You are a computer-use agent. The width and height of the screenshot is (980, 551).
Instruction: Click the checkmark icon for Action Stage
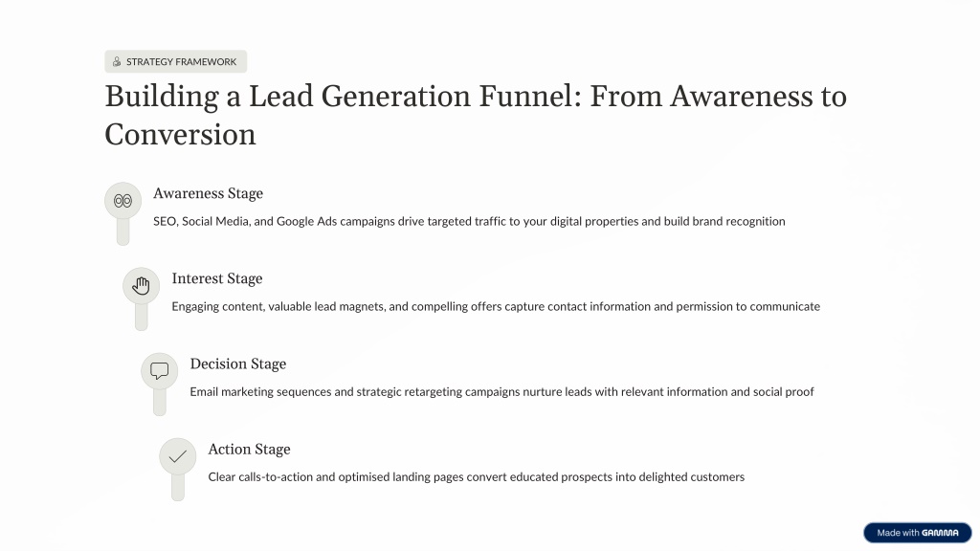(x=177, y=456)
